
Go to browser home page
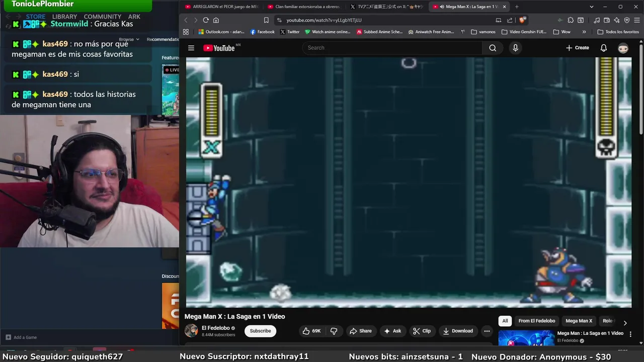(x=216, y=20)
